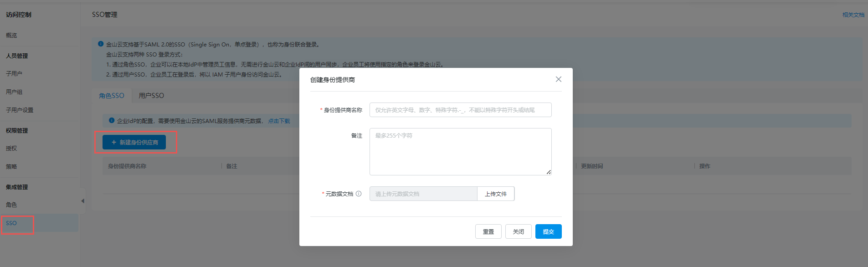The height and width of the screenshot is (267, 868).
Task: Close the create identity provider dialog
Action: point(558,79)
